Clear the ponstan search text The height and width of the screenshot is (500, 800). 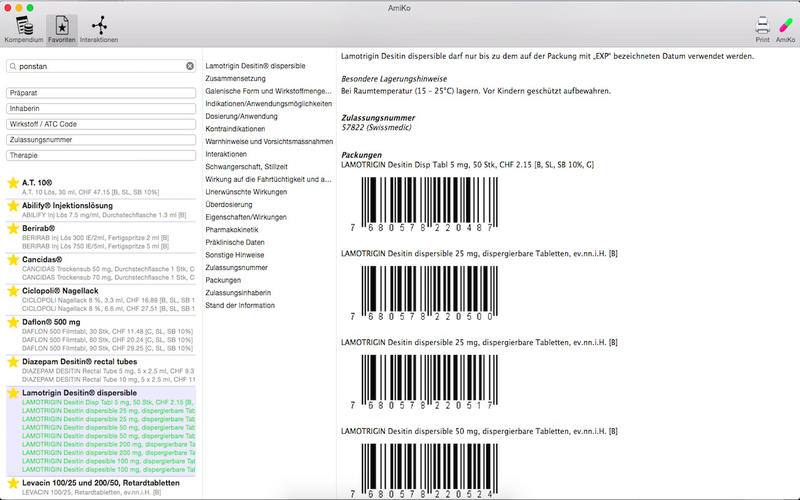click(x=190, y=66)
